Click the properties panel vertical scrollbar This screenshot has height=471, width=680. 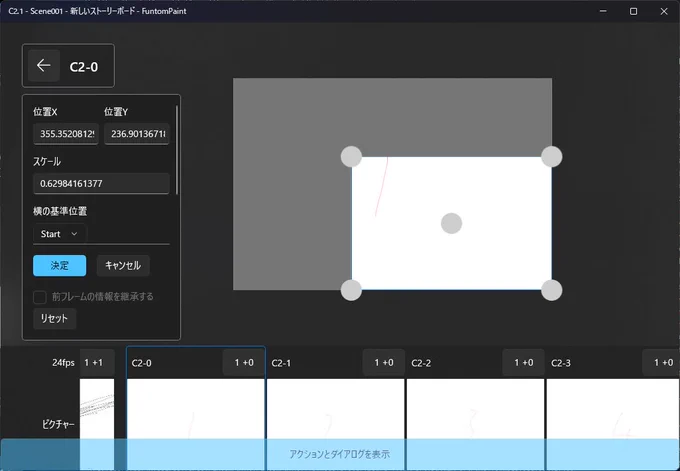(x=177, y=150)
